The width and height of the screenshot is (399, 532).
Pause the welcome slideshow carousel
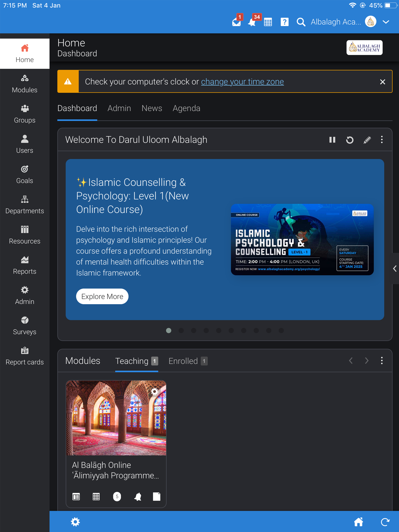tap(332, 140)
